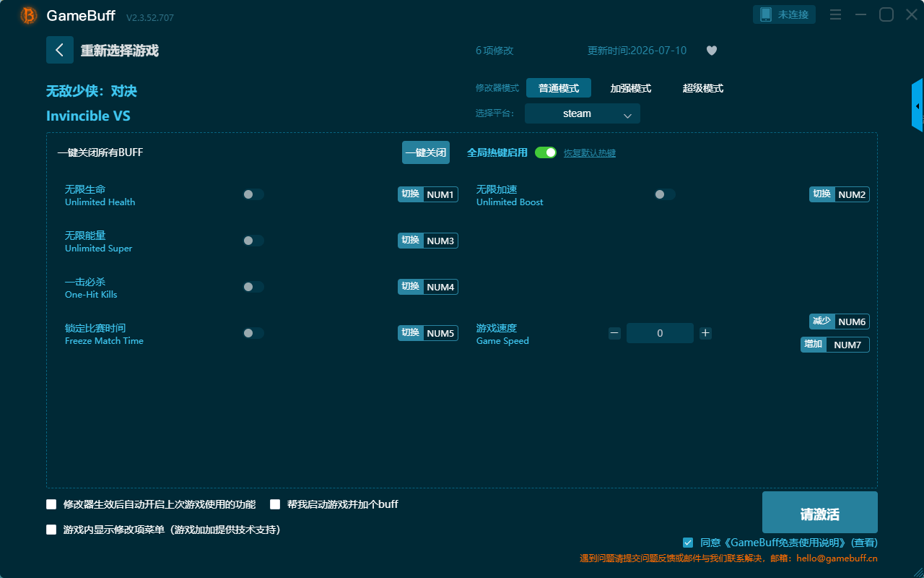Uncheck the GameBuff disclaimer agreement checkbox

tap(688, 543)
